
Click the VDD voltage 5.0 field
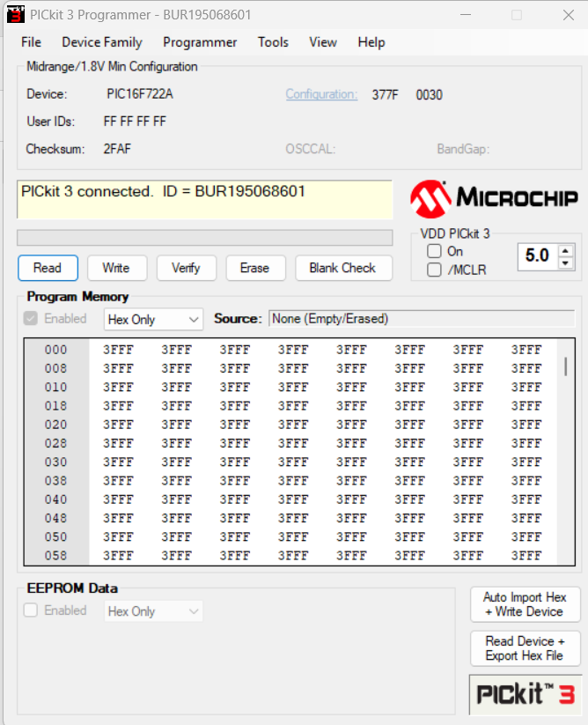(538, 256)
